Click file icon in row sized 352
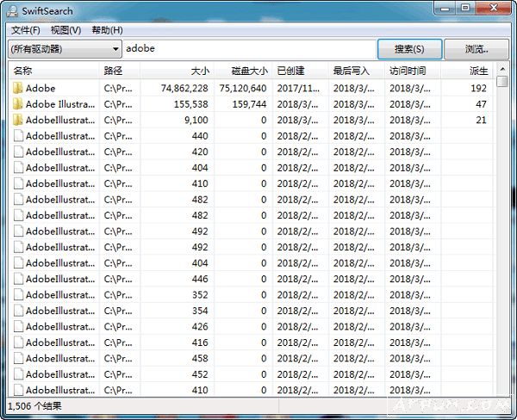The image size is (517, 420). (18, 294)
